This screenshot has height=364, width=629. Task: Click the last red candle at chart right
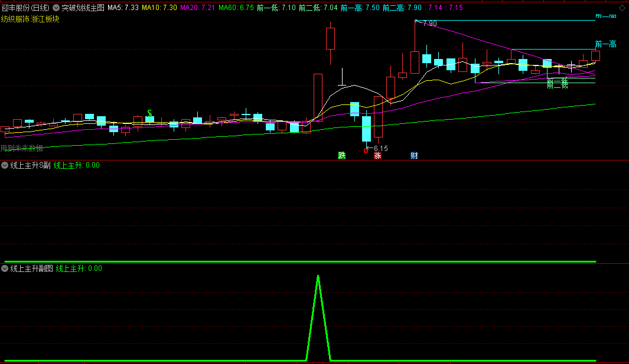tap(595, 55)
